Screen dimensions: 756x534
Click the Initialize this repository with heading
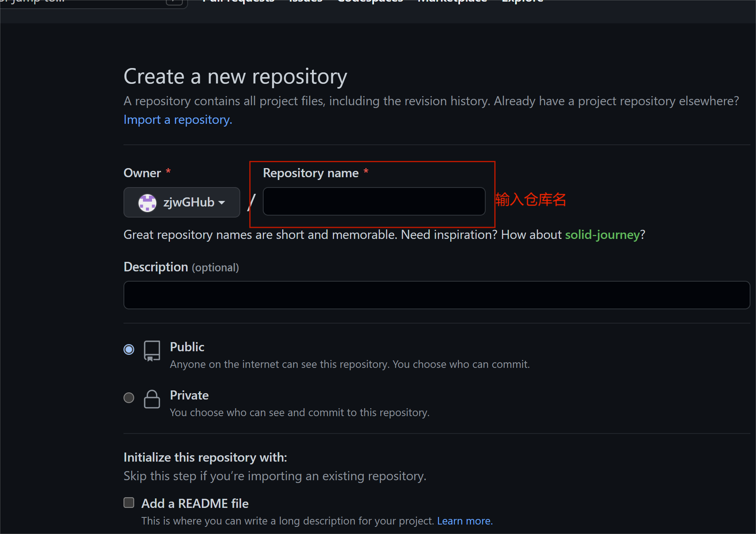[x=205, y=457]
